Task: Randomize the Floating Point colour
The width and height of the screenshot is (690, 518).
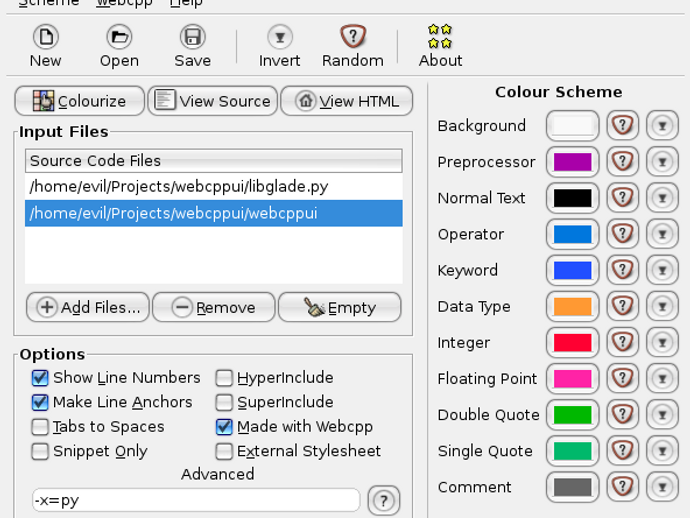Action: pyautogui.click(x=622, y=378)
